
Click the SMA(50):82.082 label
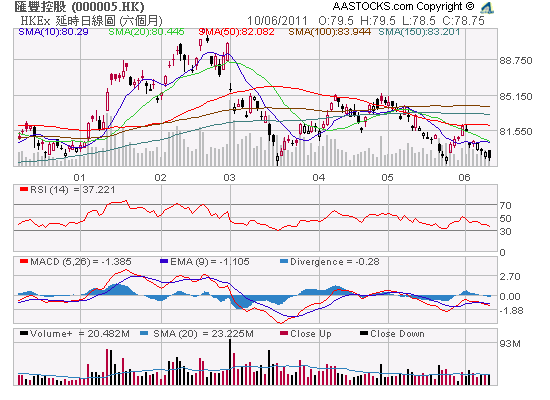pyautogui.click(x=236, y=32)
